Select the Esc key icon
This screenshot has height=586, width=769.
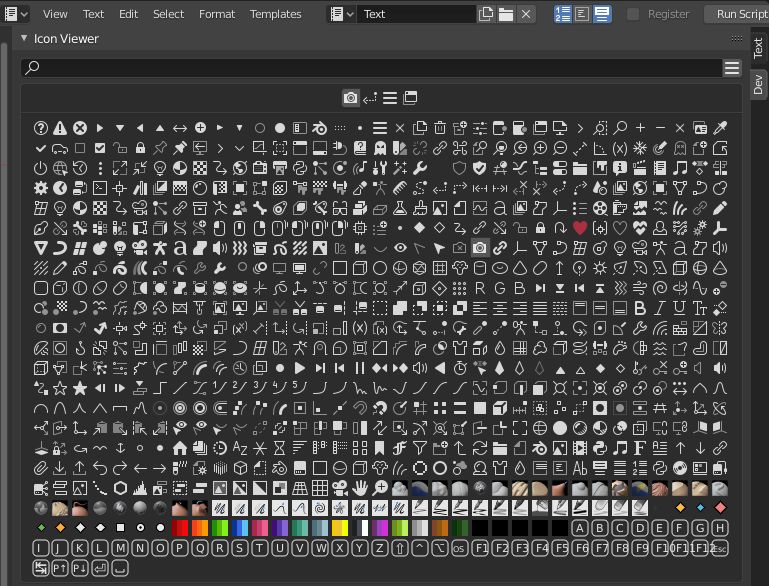point(720,548)
